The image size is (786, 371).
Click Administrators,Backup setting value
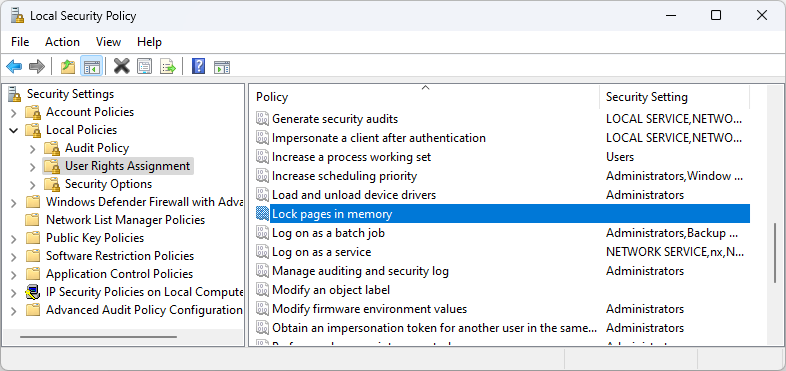click(672, 233)
